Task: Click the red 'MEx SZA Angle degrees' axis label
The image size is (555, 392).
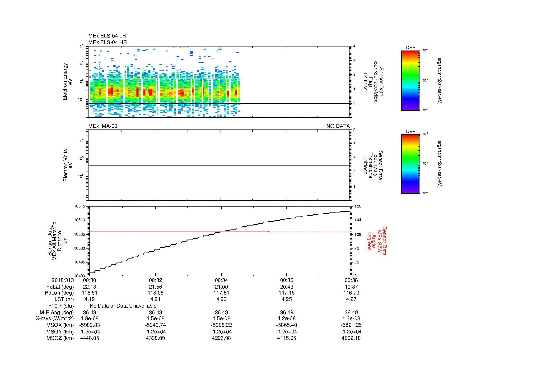Action: pos(377,241)
